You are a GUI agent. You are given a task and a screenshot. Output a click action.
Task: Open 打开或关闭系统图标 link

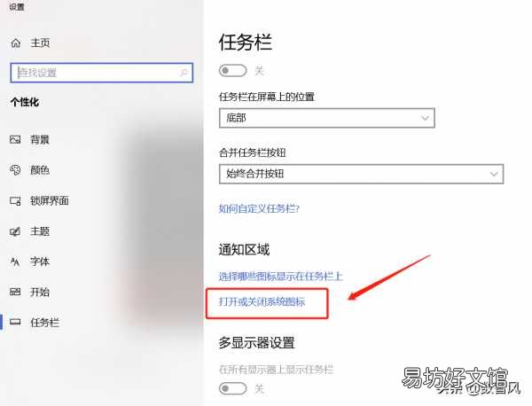(262, 301)
